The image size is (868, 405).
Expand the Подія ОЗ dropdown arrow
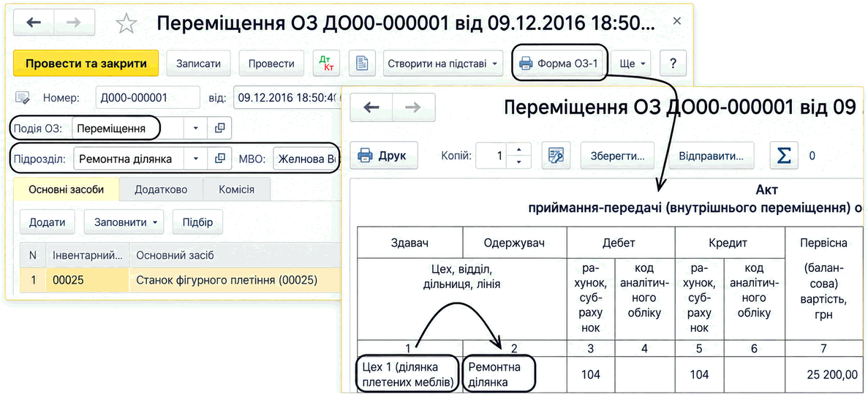coord(195,129)
